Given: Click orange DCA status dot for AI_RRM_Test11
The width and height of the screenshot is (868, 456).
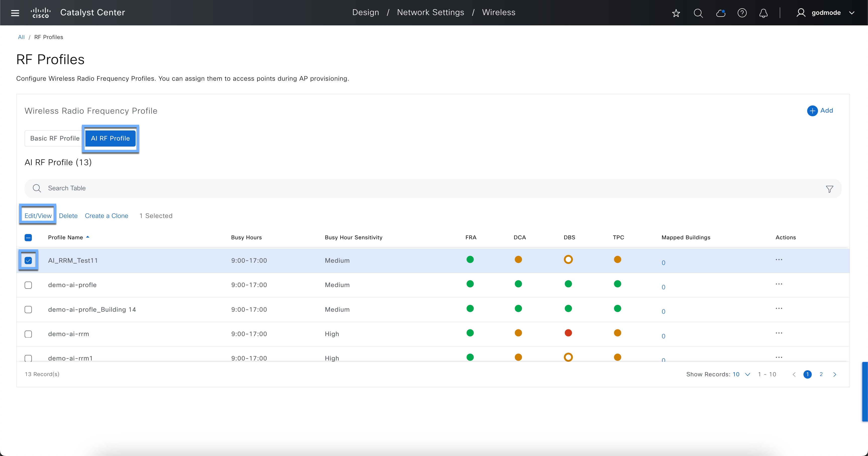Looking at the screenshot, I should coord(518,259).
